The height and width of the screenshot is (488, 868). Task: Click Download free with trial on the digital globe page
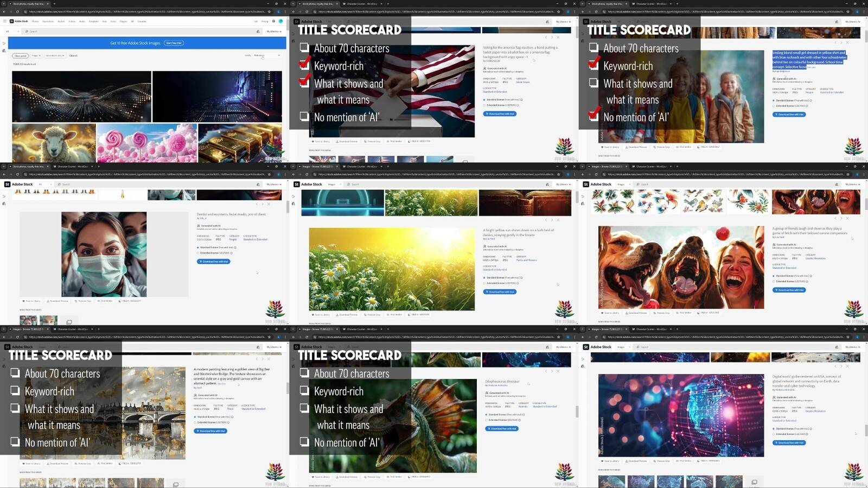tap(789, 442)
